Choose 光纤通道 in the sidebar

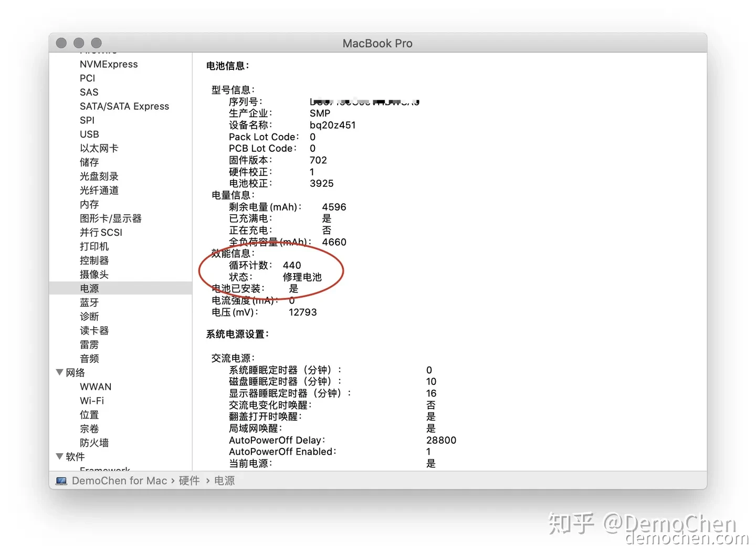(x=99, y=190)
